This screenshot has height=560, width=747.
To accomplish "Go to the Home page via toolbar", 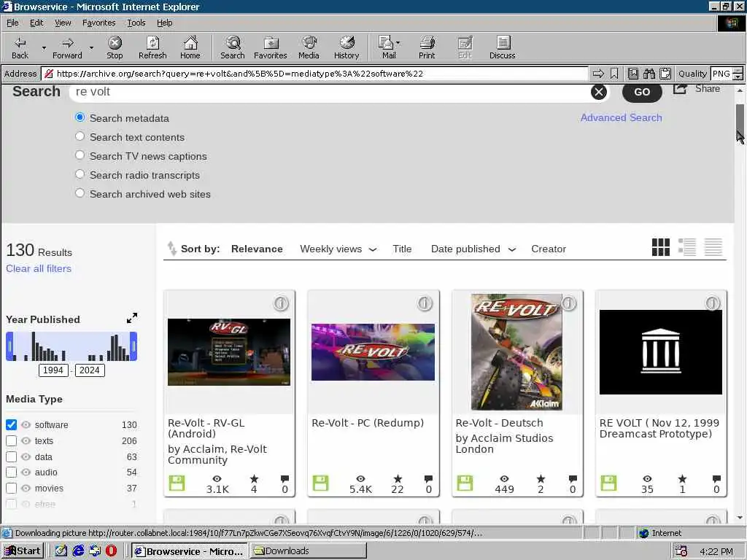I will (190, 47).
